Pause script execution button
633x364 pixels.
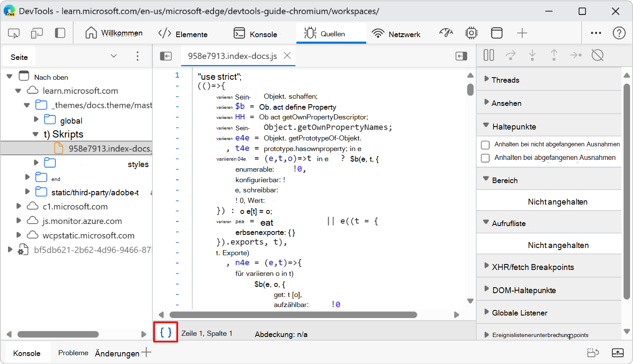[x=489, y=55]
